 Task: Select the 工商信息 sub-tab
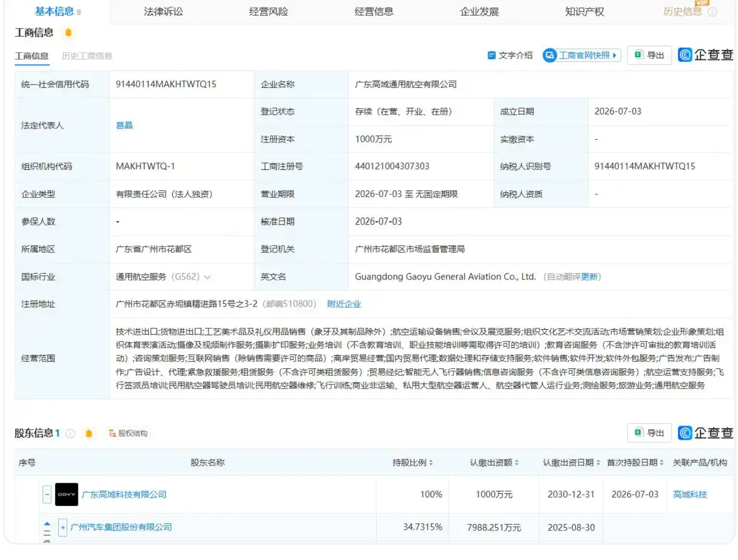32,56
